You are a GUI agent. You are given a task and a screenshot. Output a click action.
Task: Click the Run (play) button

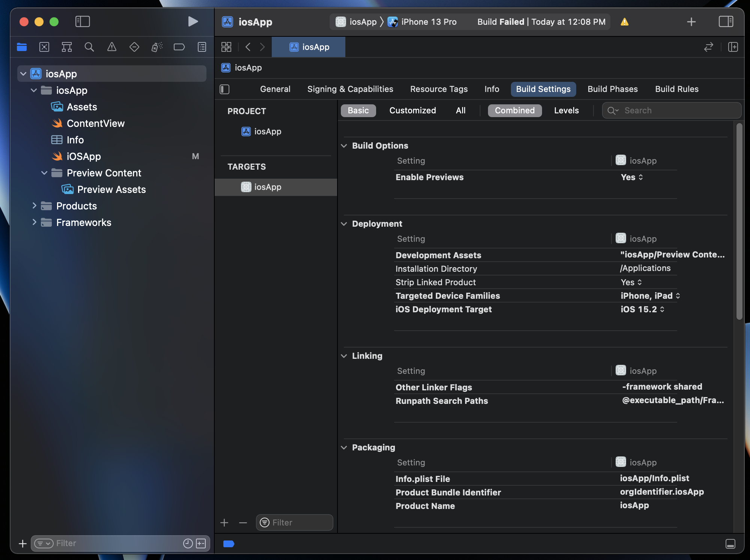(x=193, y=21)
